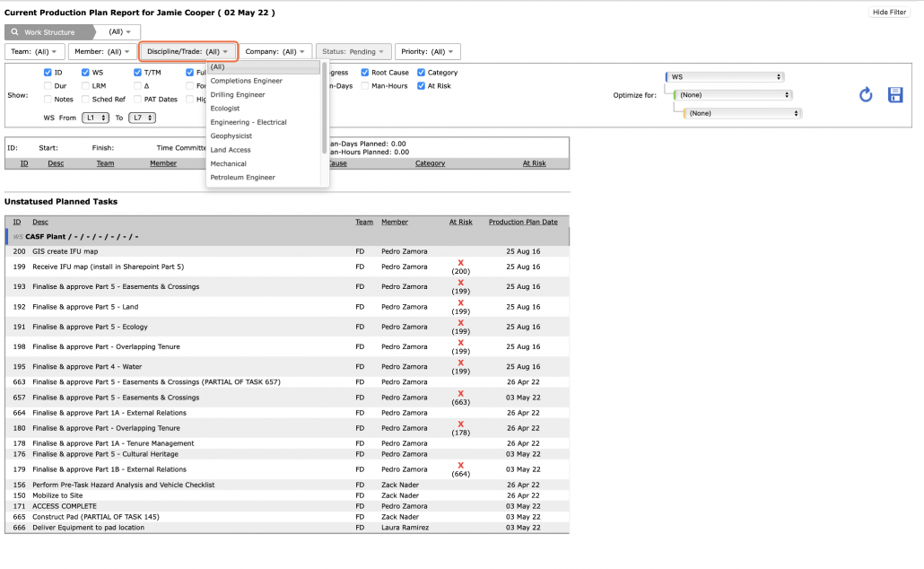Open the third Optimize (None) dropdown

742,113
